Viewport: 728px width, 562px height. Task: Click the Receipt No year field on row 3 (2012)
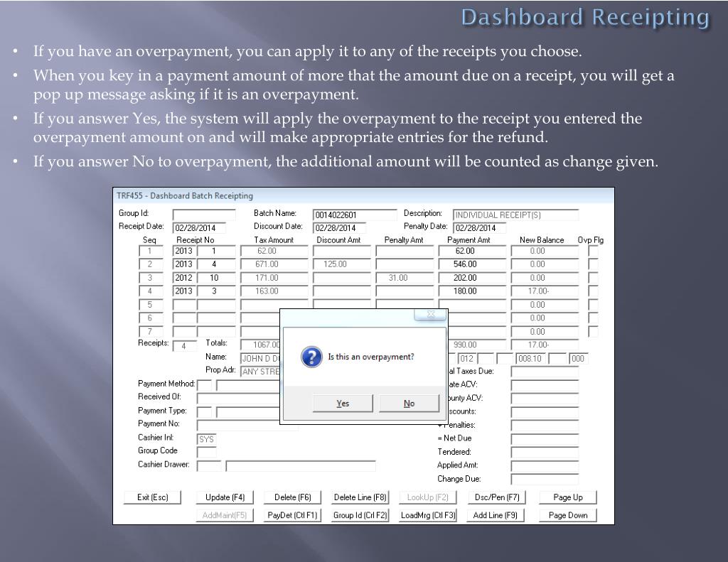coord(184,278)
